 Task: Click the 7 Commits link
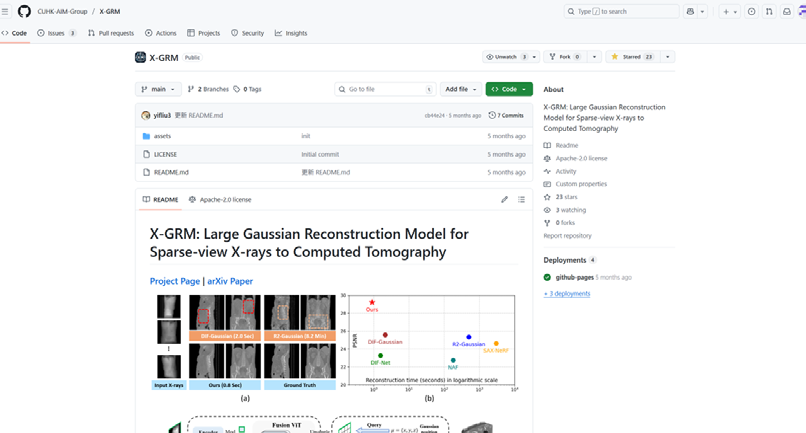(506, 115)
